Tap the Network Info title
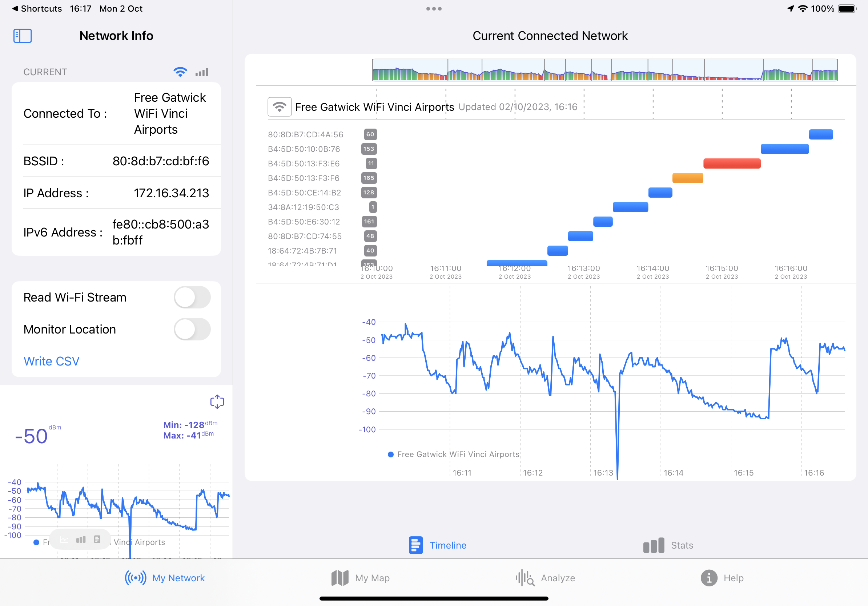Viewport: 868px width, 606px height. point(116,36)
